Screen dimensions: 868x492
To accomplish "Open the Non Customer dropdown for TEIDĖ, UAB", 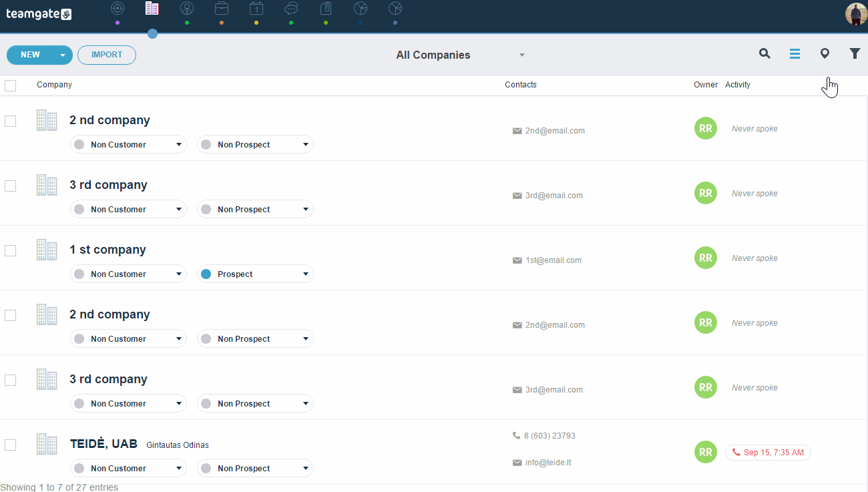I will coord(128,468).
